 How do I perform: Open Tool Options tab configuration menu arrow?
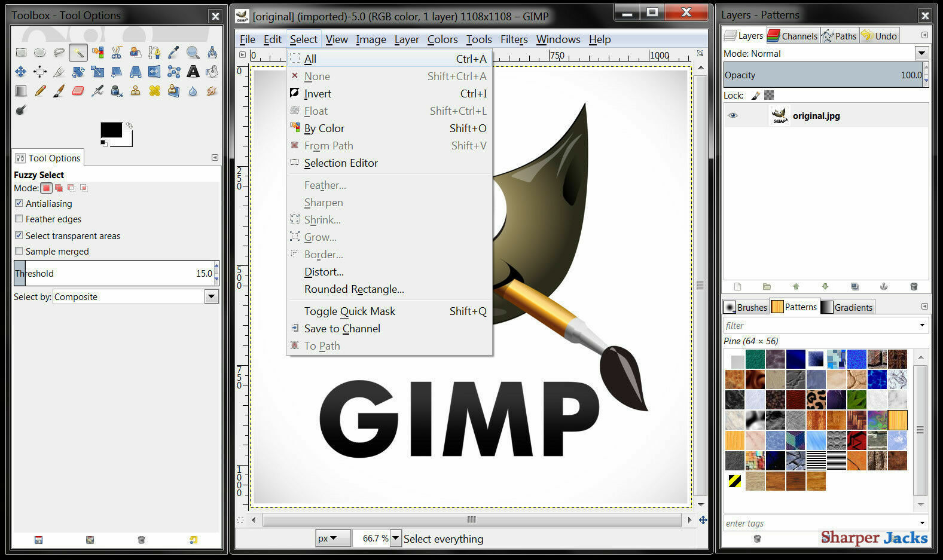coord(215,157)
